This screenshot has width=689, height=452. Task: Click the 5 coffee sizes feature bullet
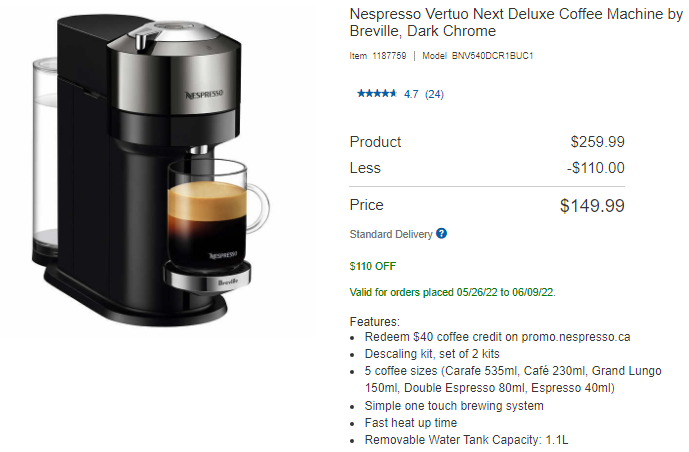pyautogui.click(x=513, y=379)
